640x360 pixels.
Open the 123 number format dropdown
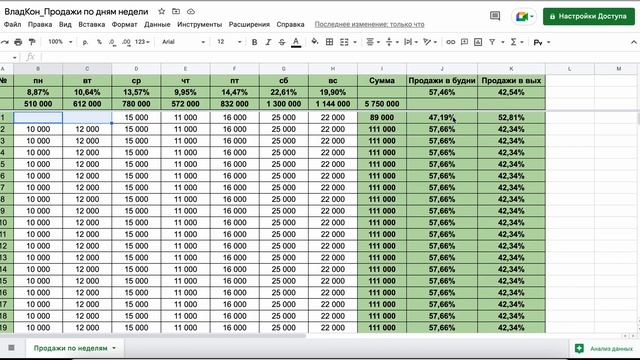(x=142, y=42)
